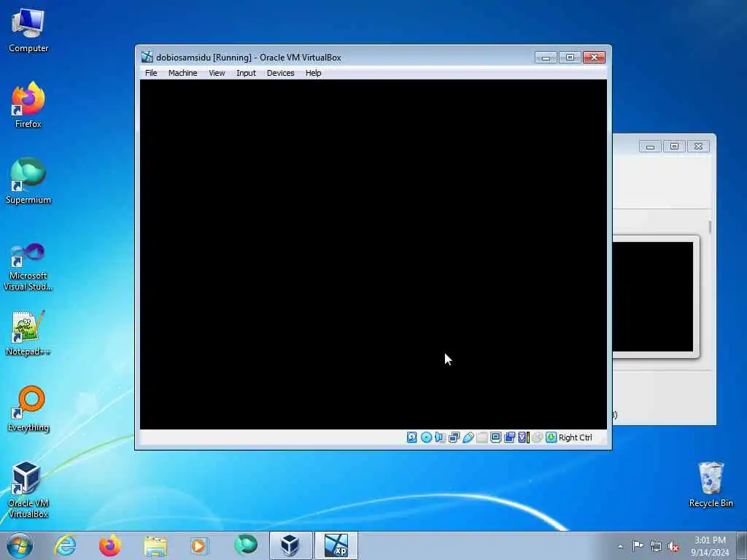
Task: Click the audio status icon
Action: pyautogui.click(x=440, y=437)
